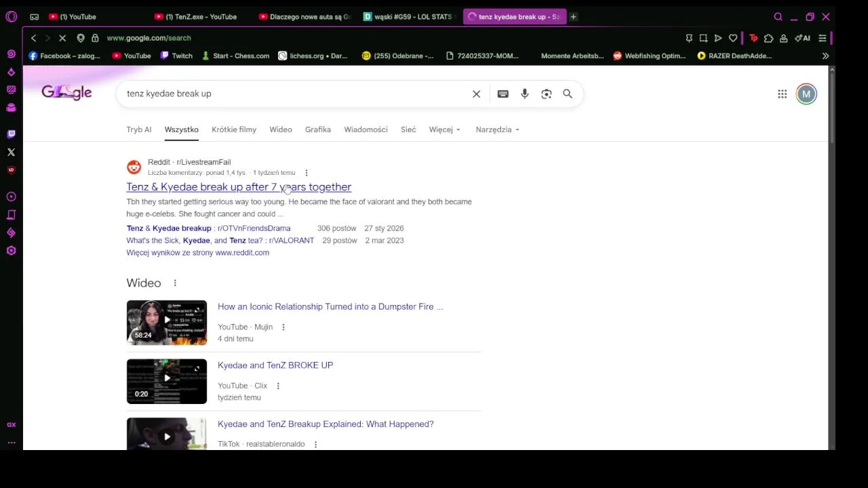Open the Facebook – zalog... bookmark

[64, 56]
